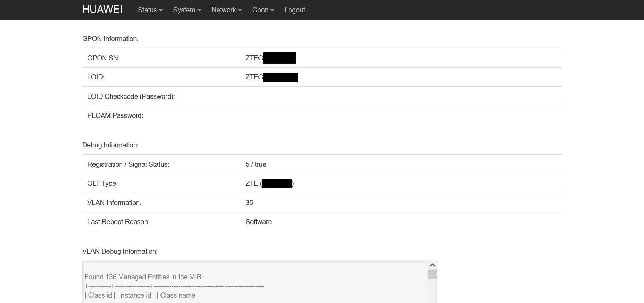
Task: Click the Logout link
Action: (295, 10)
